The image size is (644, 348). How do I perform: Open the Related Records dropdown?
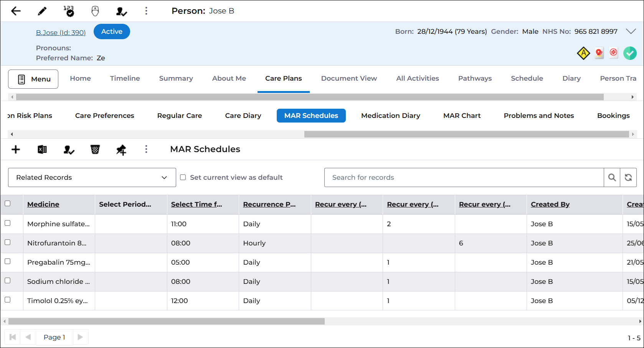click(92, 177)
